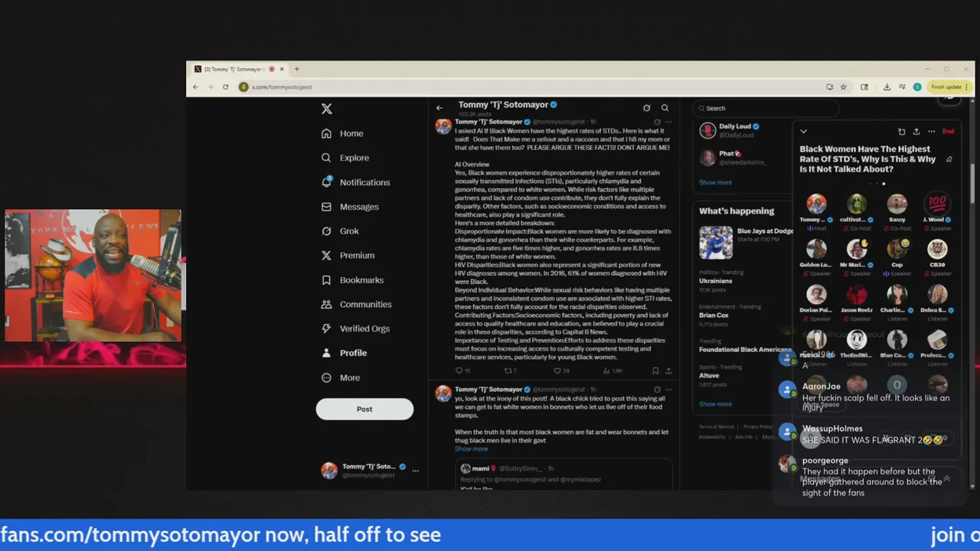
Task: Open the Phat suggested profile
Action: click(x=735, y=158)
